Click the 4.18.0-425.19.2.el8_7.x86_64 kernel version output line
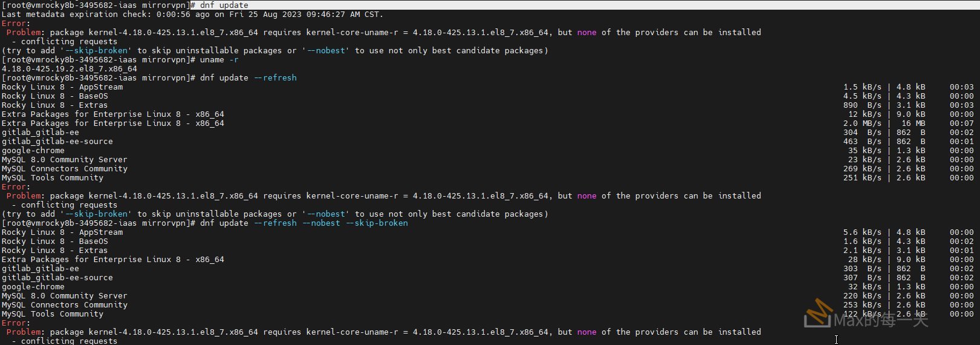The height and width of the screenshot is (345, 980). [x=70, y=69]
